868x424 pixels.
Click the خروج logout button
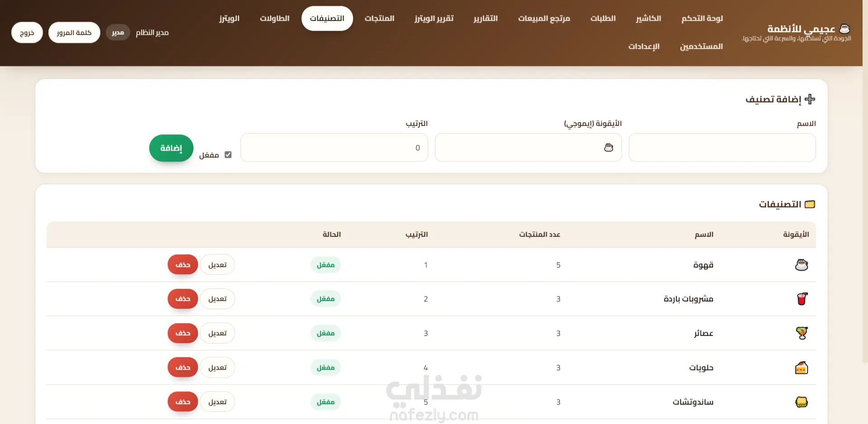[x=27, y=33]
